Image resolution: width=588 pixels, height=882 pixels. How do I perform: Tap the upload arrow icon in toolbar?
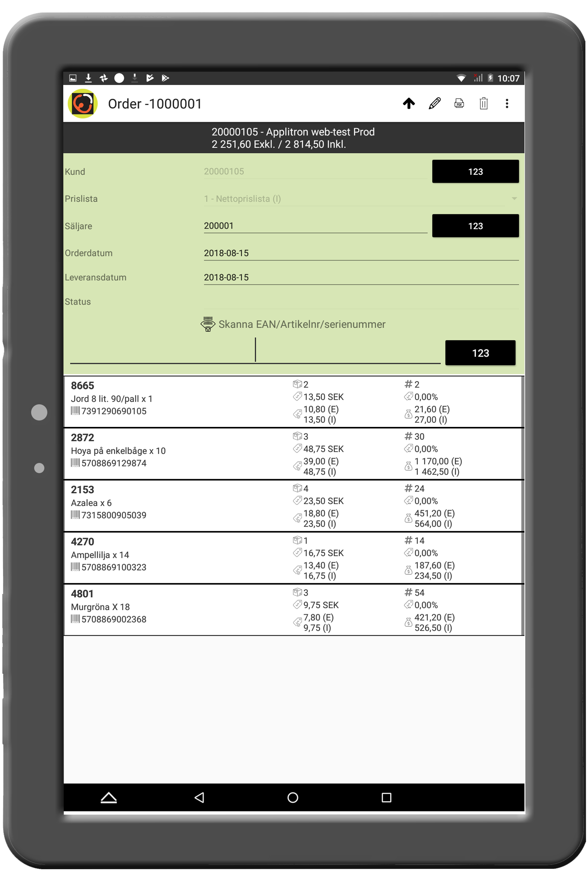point(409,103)
